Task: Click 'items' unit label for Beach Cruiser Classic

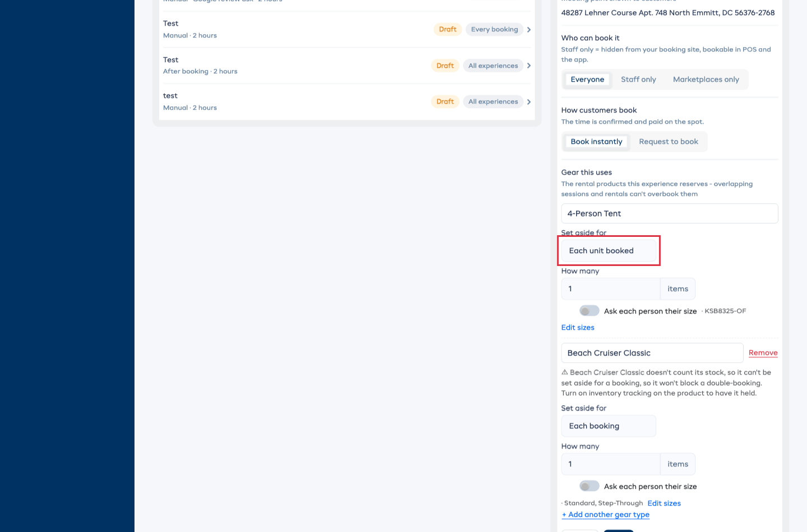Action: click(678, 464)
